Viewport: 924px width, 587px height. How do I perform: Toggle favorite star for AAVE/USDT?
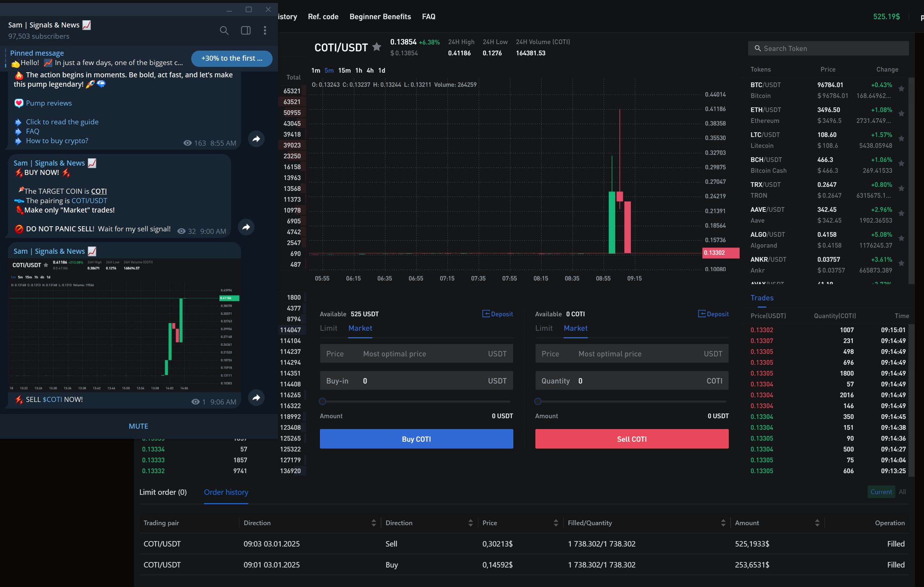pos(901,214)
